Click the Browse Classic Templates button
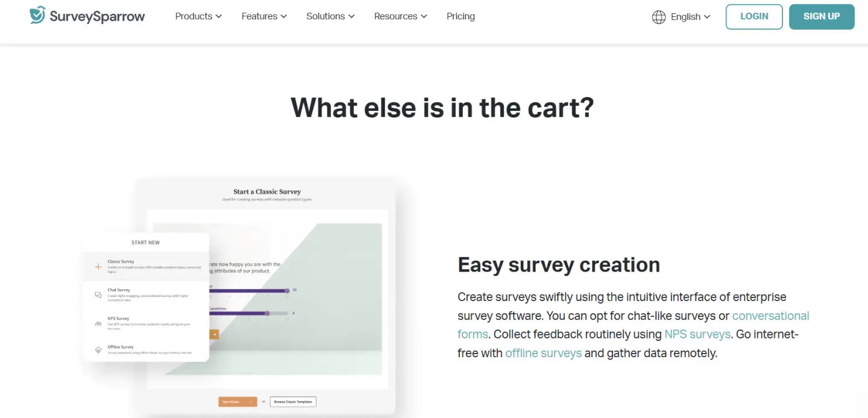 tap(293, 402)
